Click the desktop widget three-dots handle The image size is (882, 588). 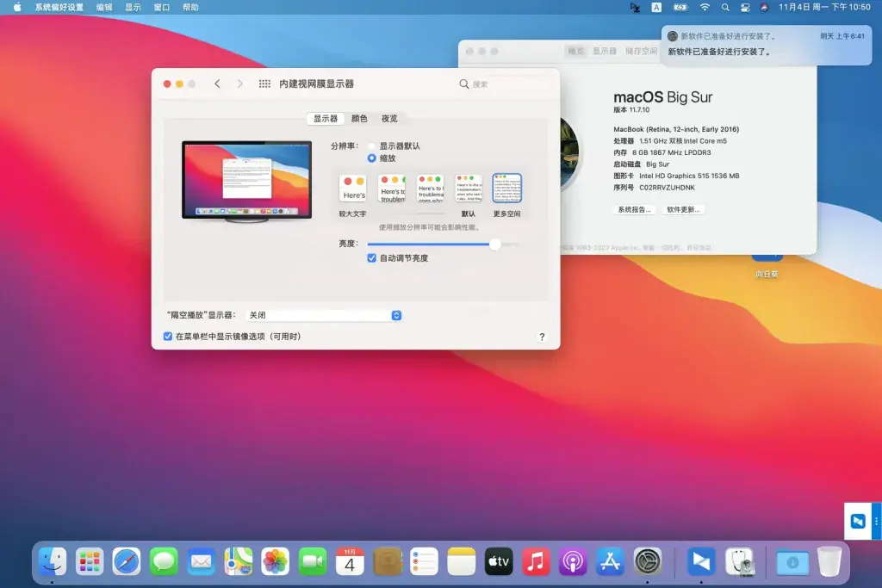pos(876,521)
